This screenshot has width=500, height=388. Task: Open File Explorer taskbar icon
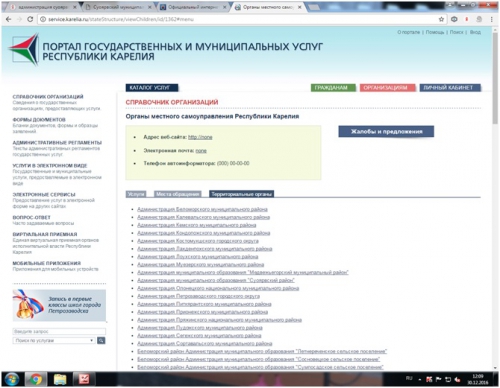point(60,379)
